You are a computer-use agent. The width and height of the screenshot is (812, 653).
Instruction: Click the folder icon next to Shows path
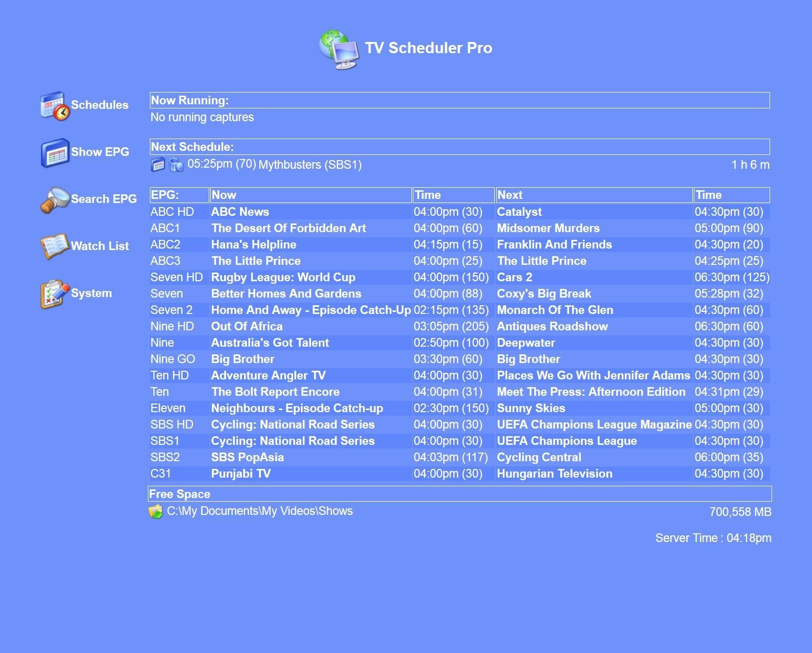pyautogui.click(x=156, y=511)
